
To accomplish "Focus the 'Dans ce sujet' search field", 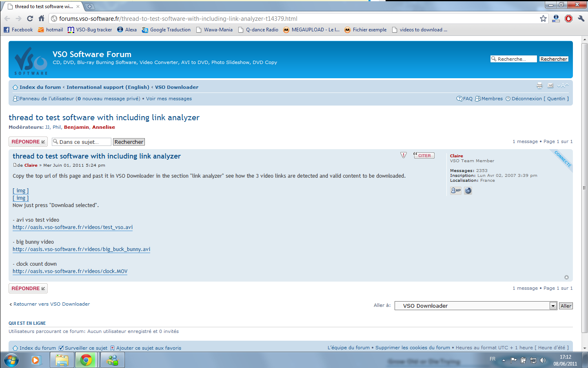I will [x=81, y=142].
